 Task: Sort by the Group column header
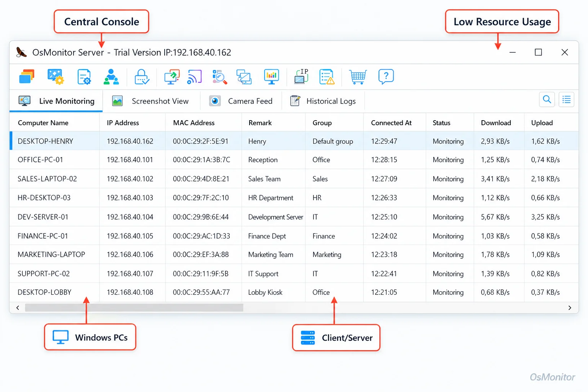pyautogui.click(x=322, y=123)
